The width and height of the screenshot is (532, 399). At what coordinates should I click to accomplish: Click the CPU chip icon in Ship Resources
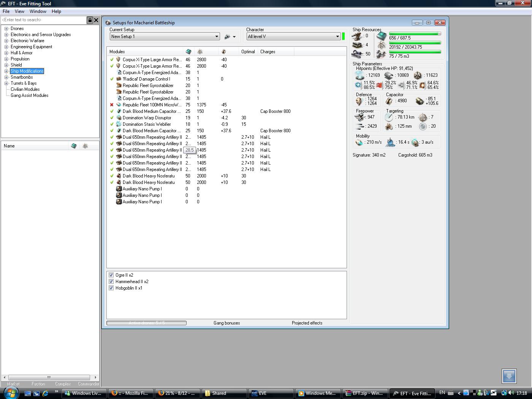tap(382, 36)
